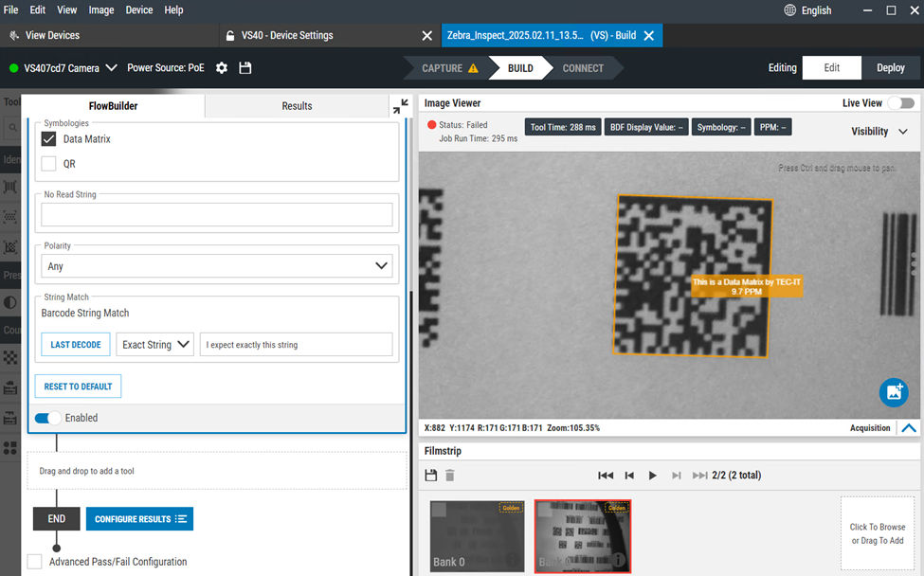The height and width of the screenshot is (576, 924).
Task: Jump to last filmstrip image
Action: pyautogui.click(x=699, y=476)
